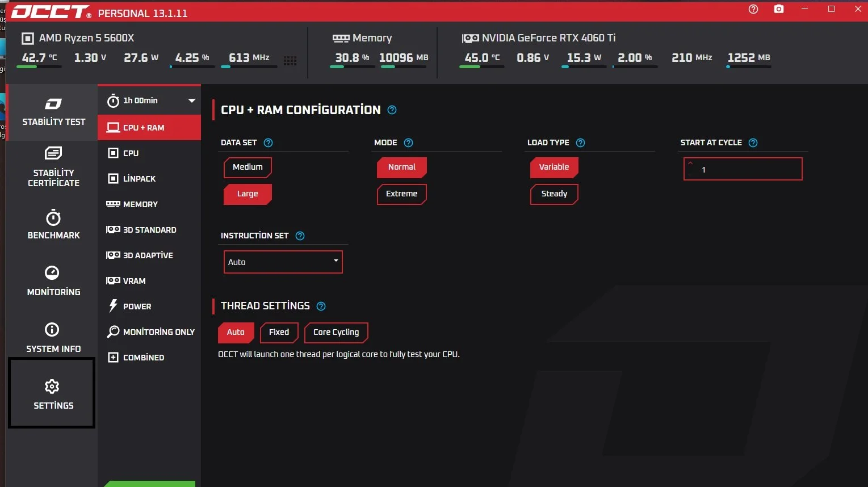Click the GPU temperature 45.0 °C reading

pos(482,58)
